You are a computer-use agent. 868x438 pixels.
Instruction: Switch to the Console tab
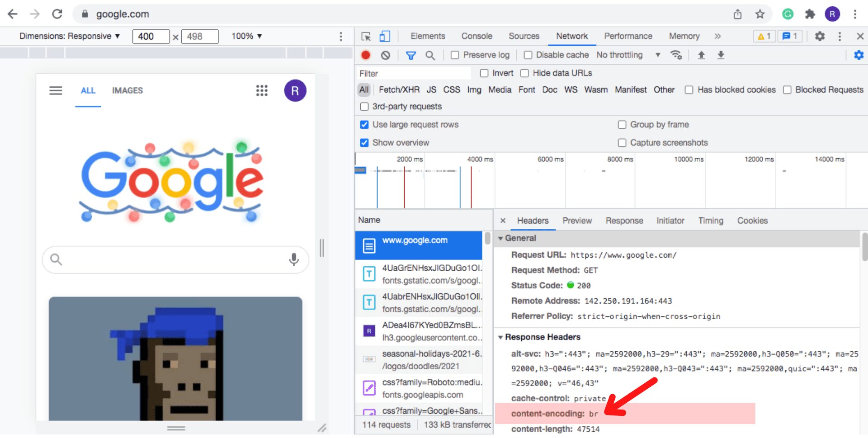pyautogui.click(x=476, y=36)
